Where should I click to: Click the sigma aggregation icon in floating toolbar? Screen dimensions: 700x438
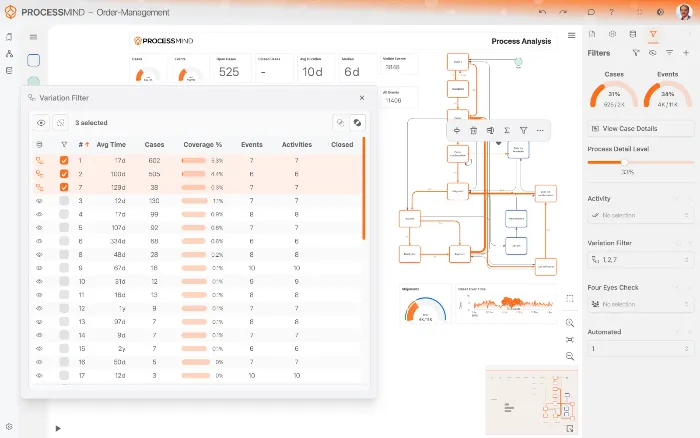pyautogui.click(x=507, y=130)
